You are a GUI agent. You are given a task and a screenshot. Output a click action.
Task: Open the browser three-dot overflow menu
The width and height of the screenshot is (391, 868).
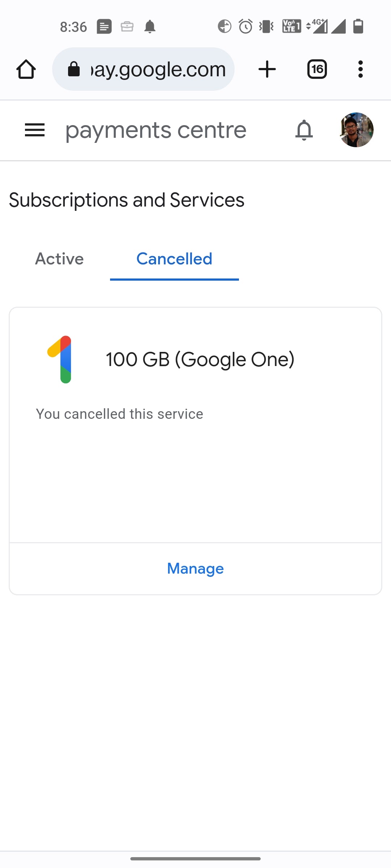(360, 69)
